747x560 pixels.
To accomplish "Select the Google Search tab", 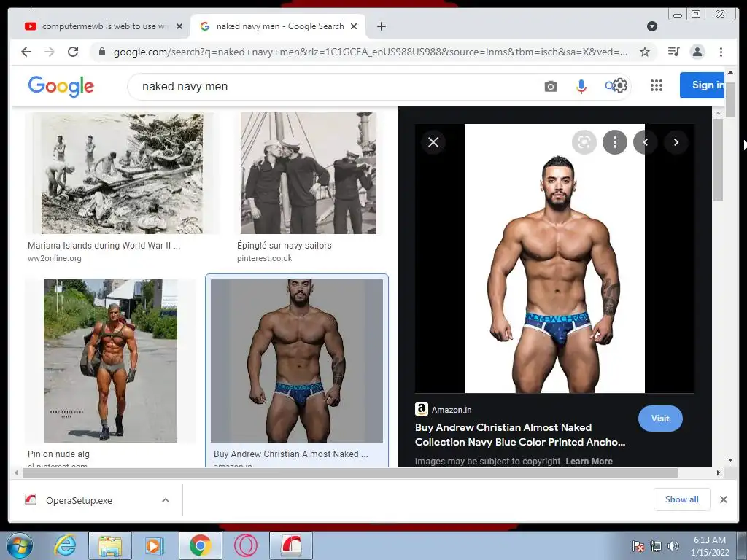I will pyautogui.click(x=278, y=26).
